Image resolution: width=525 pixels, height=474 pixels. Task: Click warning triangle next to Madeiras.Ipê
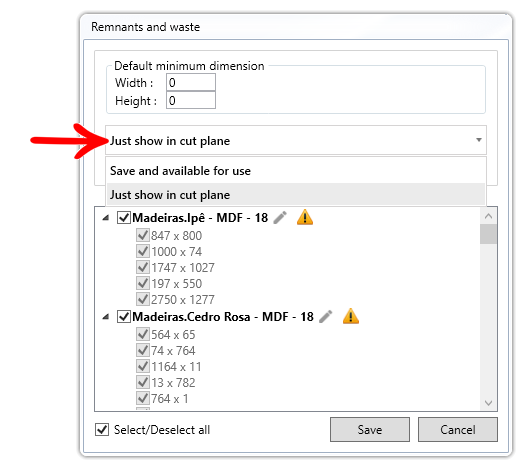tap(305, 217)
